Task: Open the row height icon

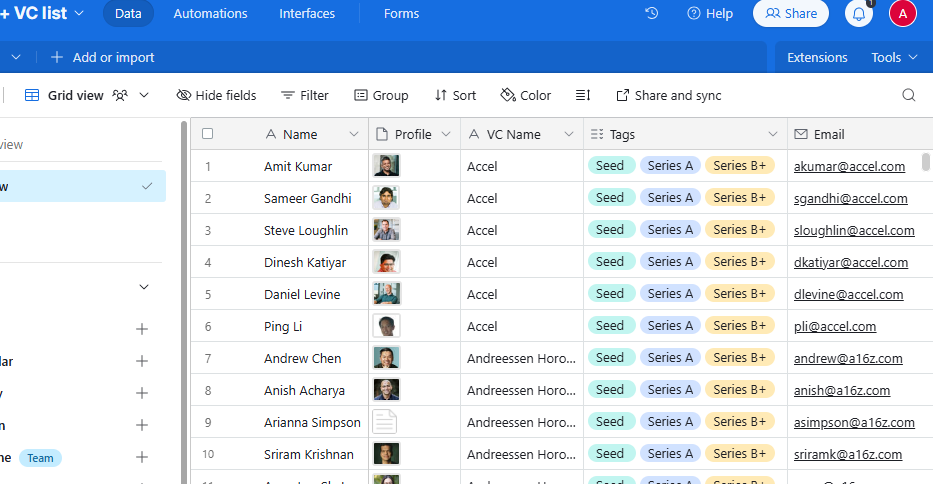Action: [583, 95]
